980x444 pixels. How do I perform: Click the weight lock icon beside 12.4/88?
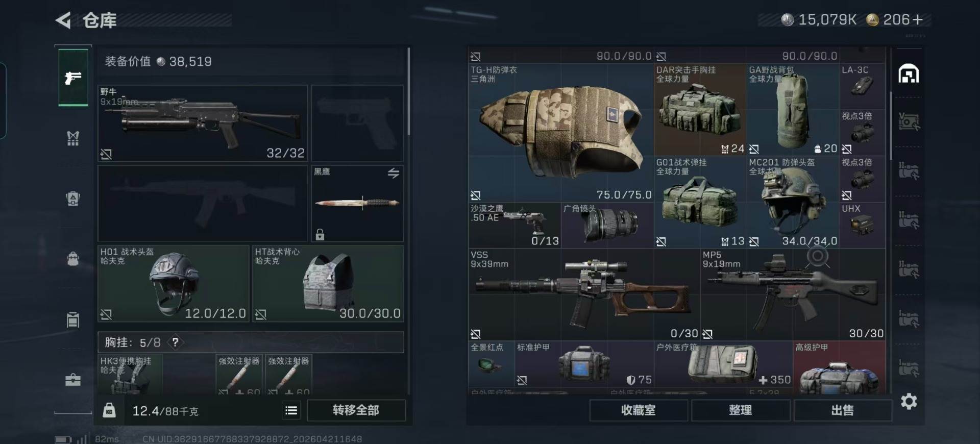pos(109,410)
